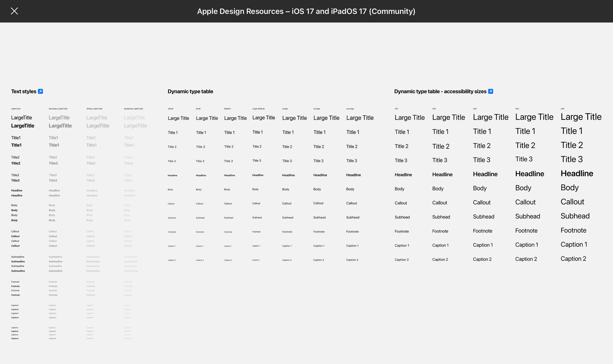Click Caption 1 in the AX5 column
The image size is (613, 364).
[574, 245]
